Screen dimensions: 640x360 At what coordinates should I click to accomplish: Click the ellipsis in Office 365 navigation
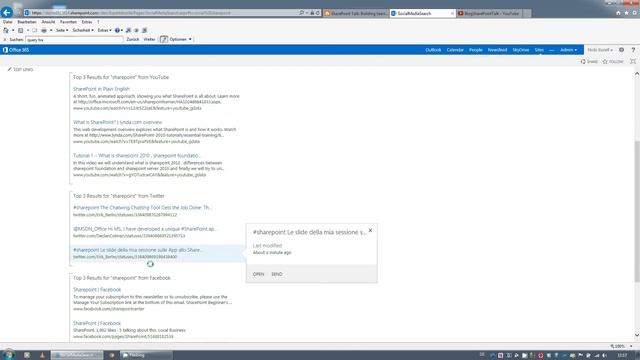(551, 50)
